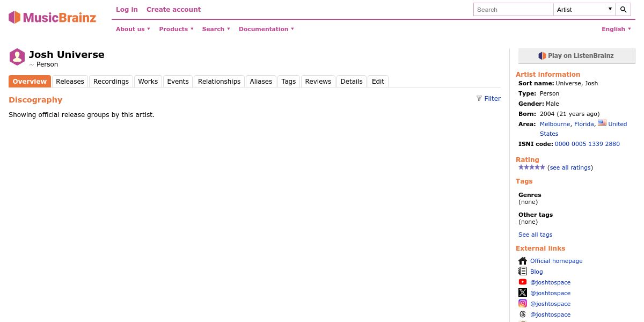Viewport: 644px width, 322px height.
Task: Open the Details tab
Action: tap(352, 82)
